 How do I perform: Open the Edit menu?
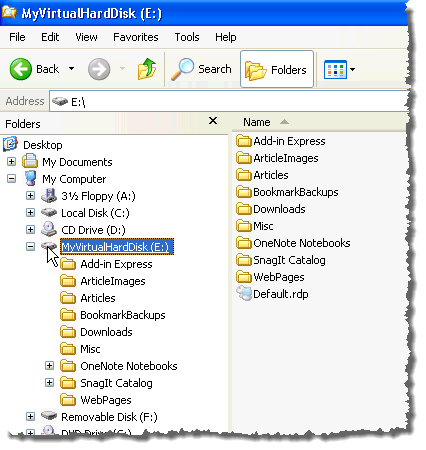coord(50,37)
